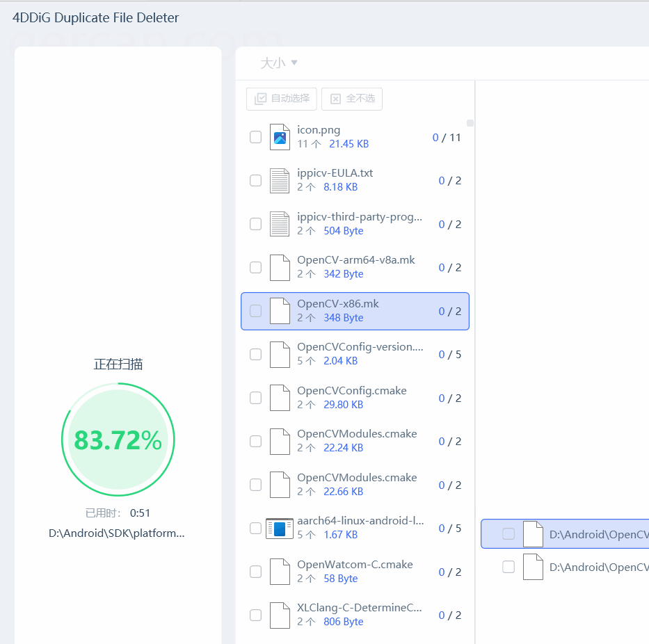Click the 4DDiG Duplicate File Deleter title
649x644 pixels.
click(x=95, y=18)
